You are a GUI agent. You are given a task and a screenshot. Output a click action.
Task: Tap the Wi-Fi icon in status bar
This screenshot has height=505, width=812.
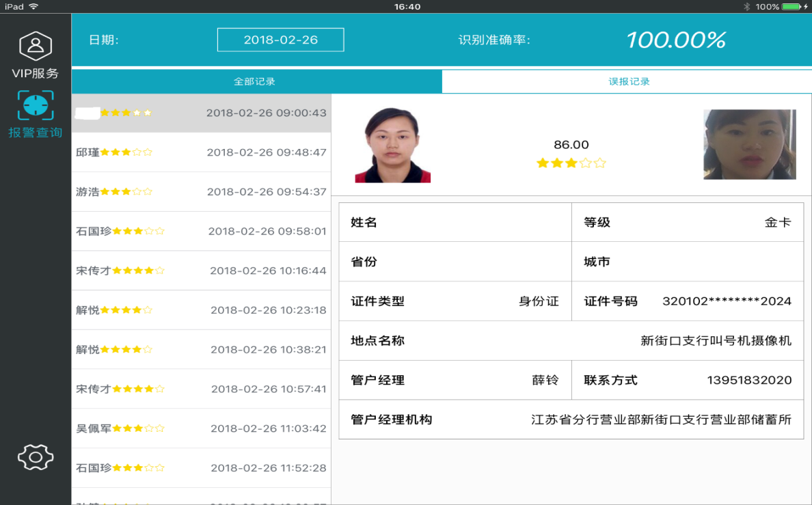tap(33, 7)
